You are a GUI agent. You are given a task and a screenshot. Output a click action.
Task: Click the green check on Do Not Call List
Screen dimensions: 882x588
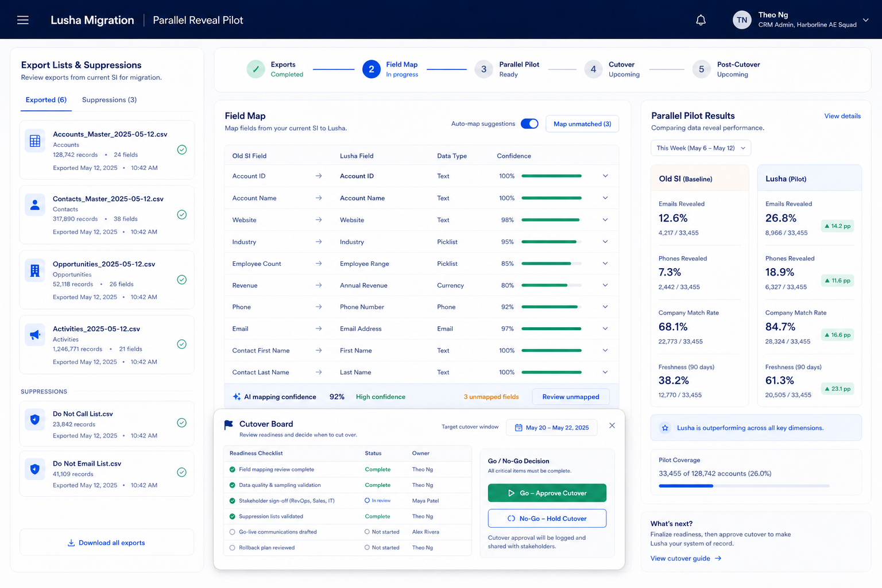[181, 423]
